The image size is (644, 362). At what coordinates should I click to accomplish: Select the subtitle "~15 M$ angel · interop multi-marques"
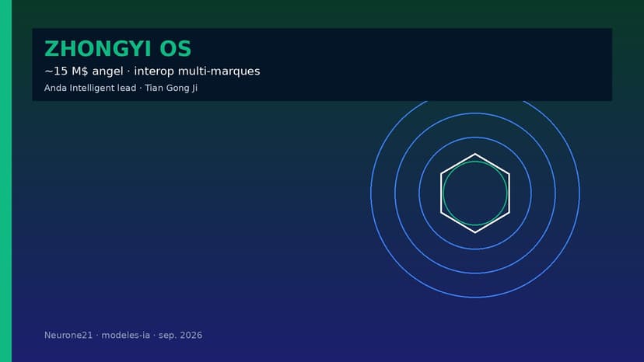(x=152, y=71)
